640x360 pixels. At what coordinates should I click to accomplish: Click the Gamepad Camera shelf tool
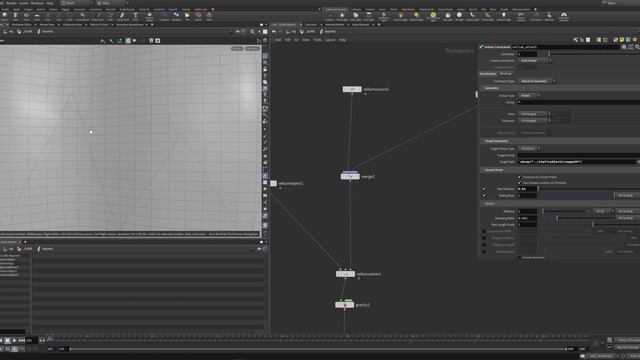click(564, 16)
